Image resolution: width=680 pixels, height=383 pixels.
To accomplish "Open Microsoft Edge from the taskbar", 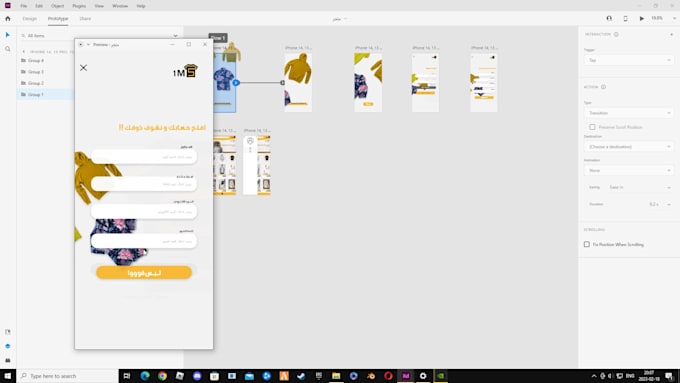I will (x=145, y=376).
